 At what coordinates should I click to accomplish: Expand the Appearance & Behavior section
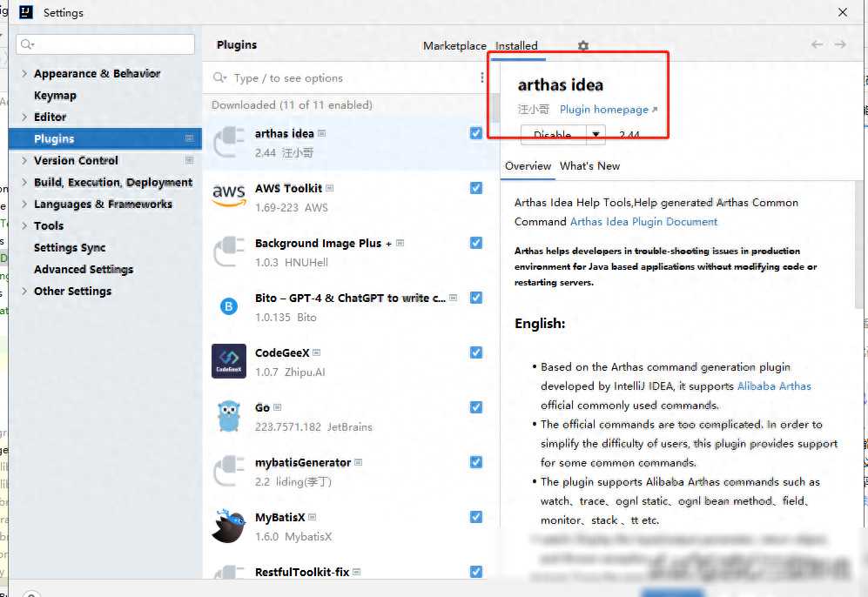pyautogui.click(x=24, y=74)
